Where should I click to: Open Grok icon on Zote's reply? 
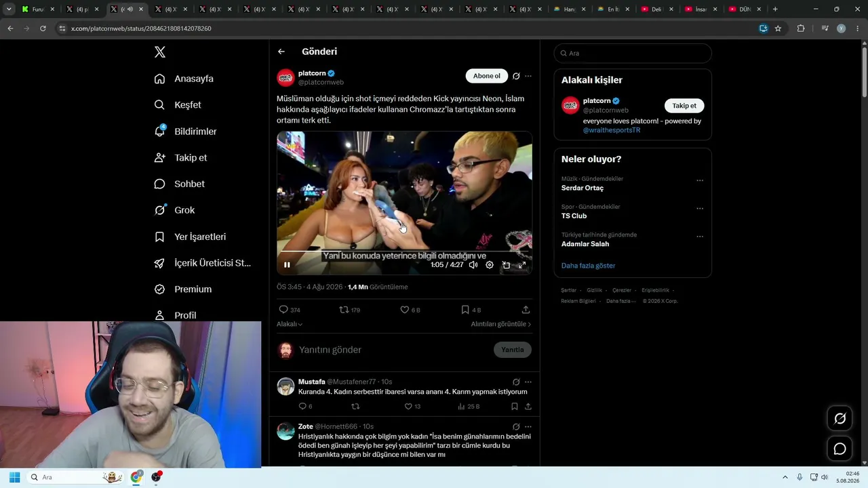click(x=516, y=427)
